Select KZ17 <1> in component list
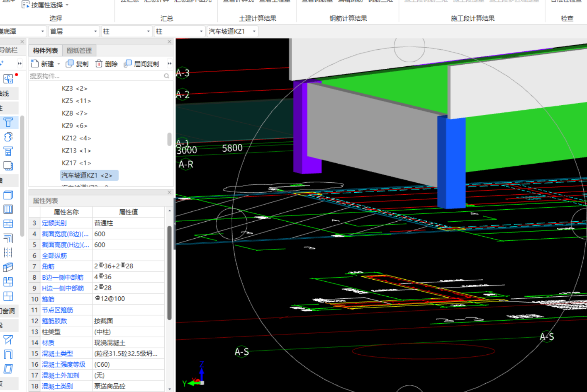Viewport: 587px width, 392px height. pyautogui.click(x=76, y=163)
